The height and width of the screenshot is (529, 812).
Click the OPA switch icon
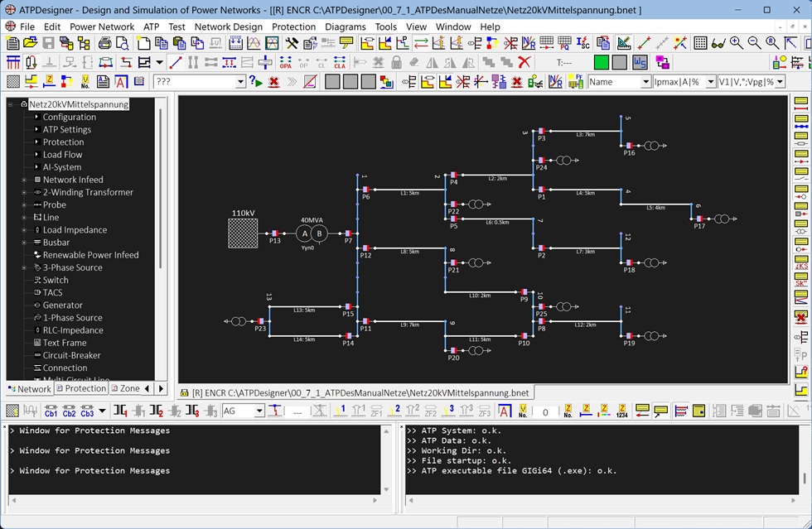(x=286, y=63)
